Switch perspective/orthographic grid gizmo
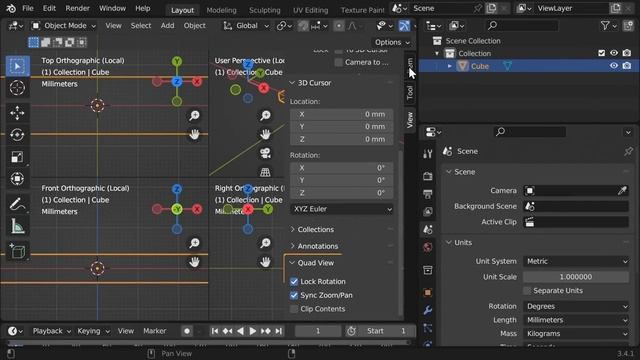Viewport: 640px width, 360px height. (265, 172)
